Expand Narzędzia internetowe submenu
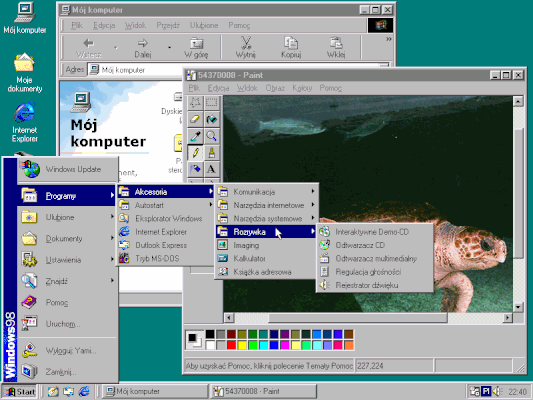The height and width of the screenshot is (400, 533). (266, 205)
